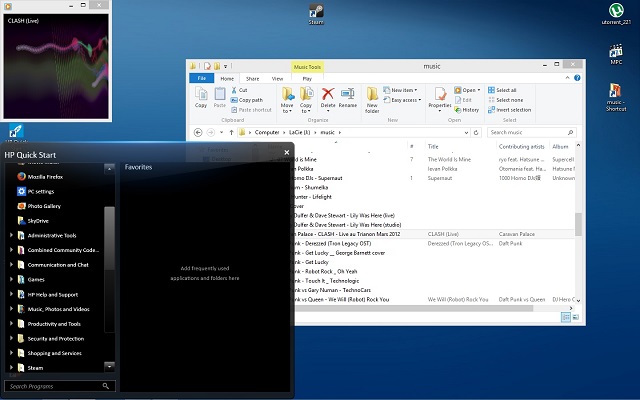This screenshot has height=400, width=640.
Task: Click Invert selection in the ribbon
Action: click(509, 110)
